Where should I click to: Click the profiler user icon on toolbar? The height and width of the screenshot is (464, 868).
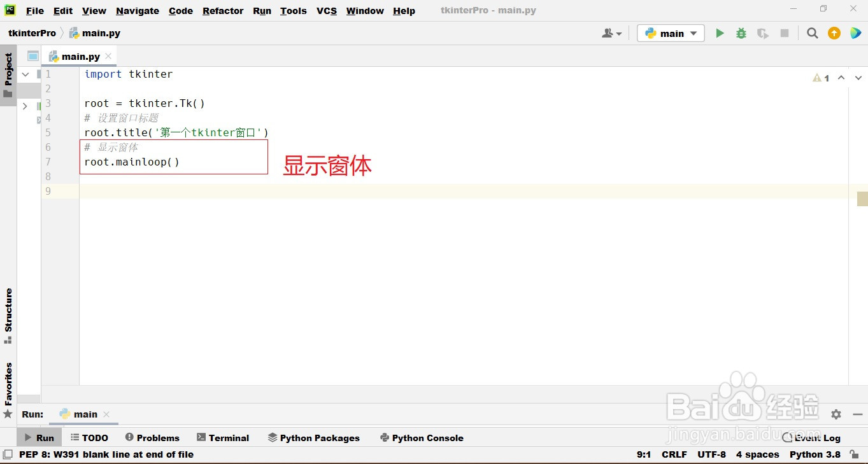point(608,32)
